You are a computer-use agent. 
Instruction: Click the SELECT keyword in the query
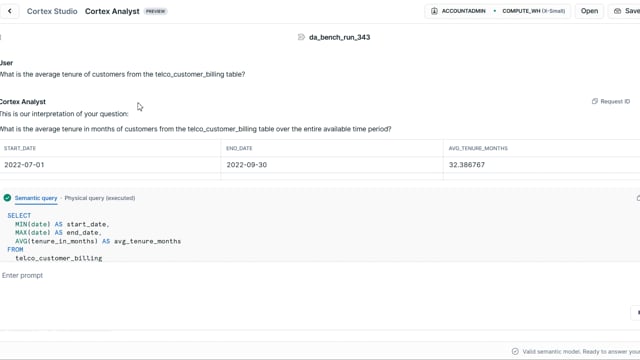[19, 216]
